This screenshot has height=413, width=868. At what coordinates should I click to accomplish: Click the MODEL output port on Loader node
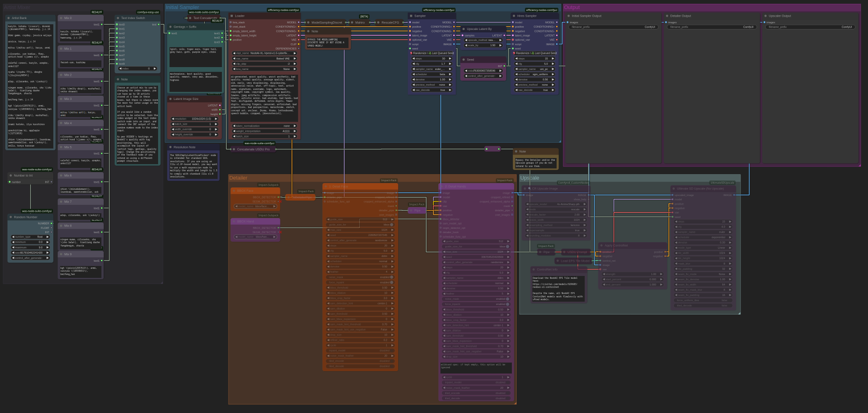(299, 22)
